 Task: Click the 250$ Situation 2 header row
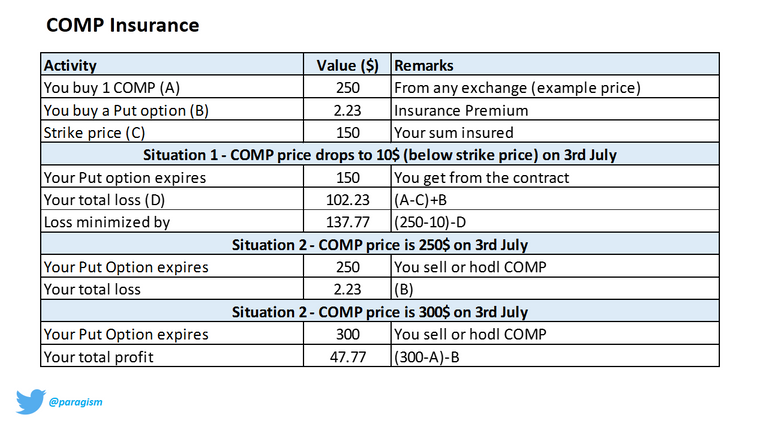(380, 244)
